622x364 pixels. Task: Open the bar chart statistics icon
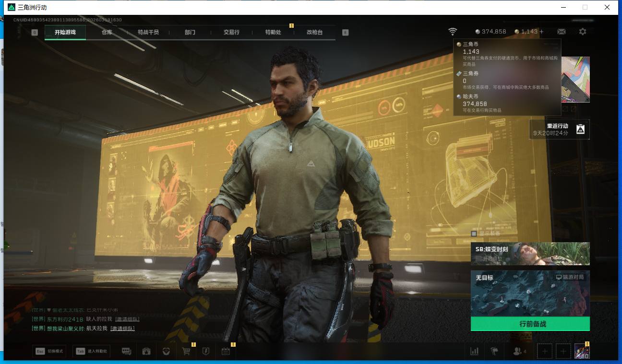point(475,352)
